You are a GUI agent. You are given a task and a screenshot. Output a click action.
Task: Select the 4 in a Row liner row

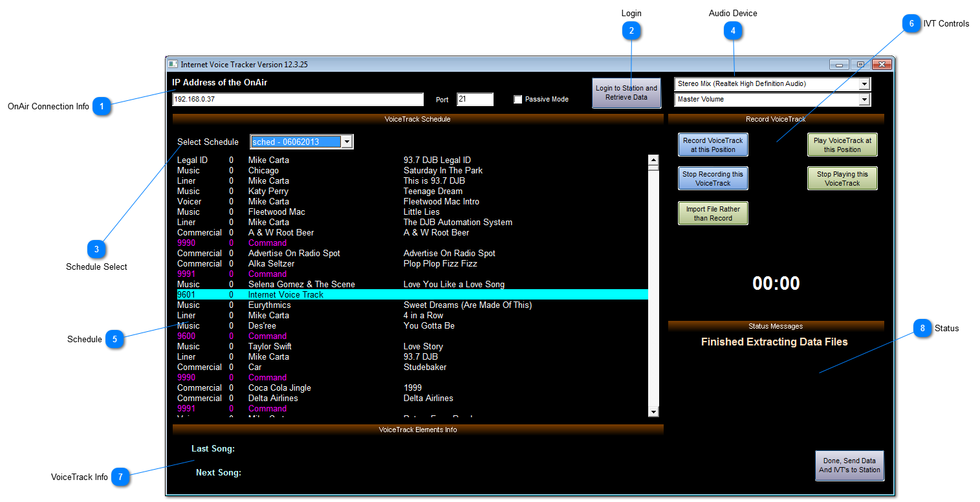(412, 315)
